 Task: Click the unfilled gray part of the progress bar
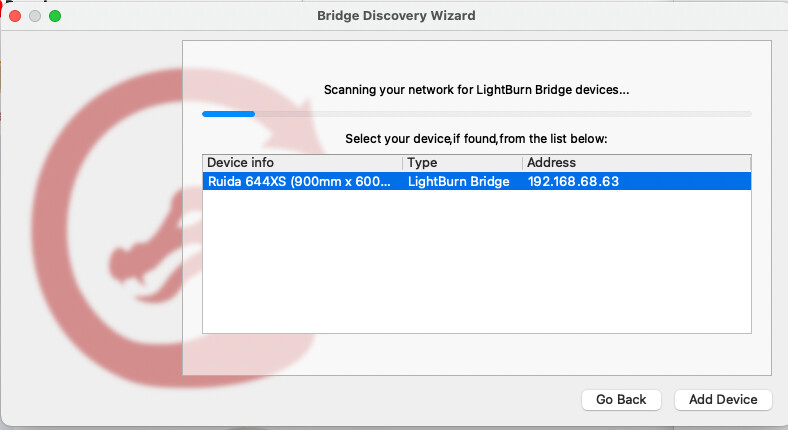pos(503,114)
